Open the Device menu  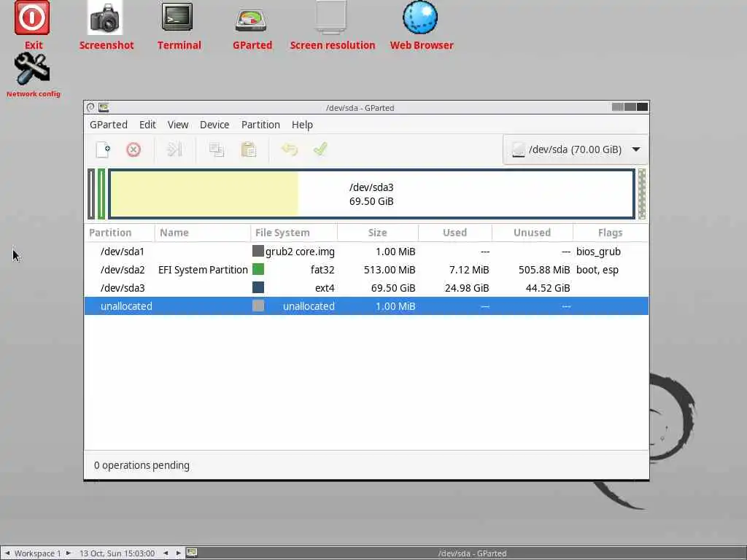tap(214, 125)
